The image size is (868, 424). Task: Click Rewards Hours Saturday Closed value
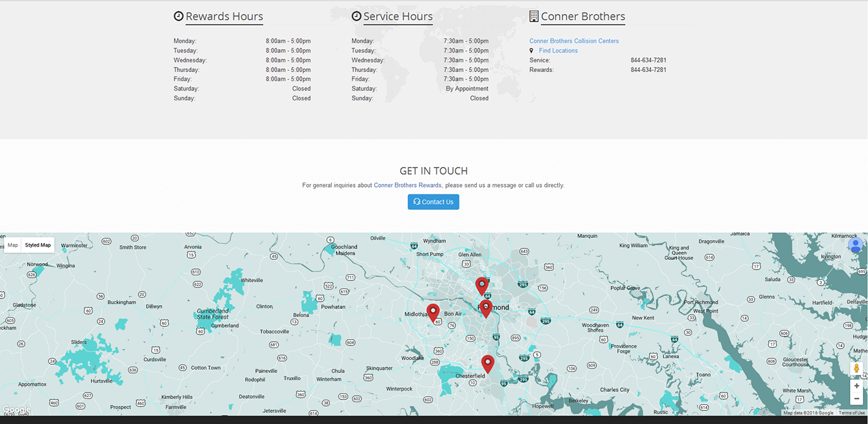(x=301, y=89)
